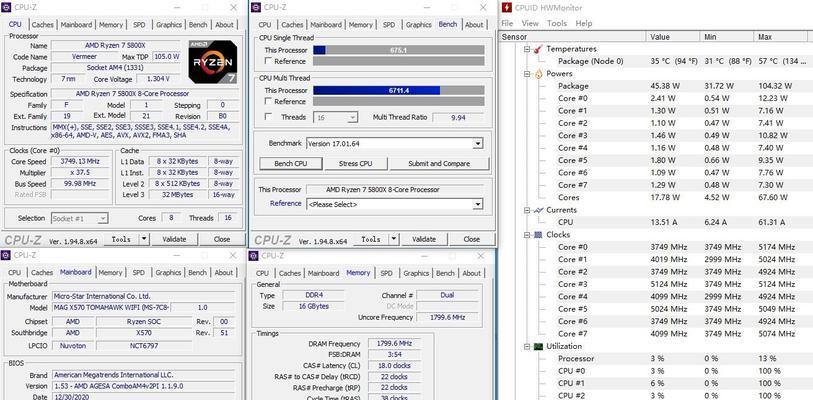Collapse the Powers tree node

(x=527, y=74)
